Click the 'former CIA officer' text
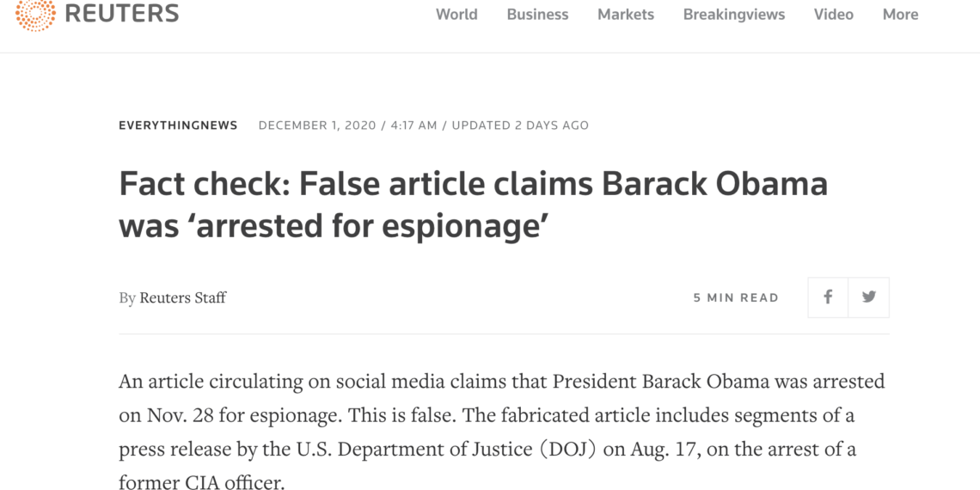 coord(200,482)
